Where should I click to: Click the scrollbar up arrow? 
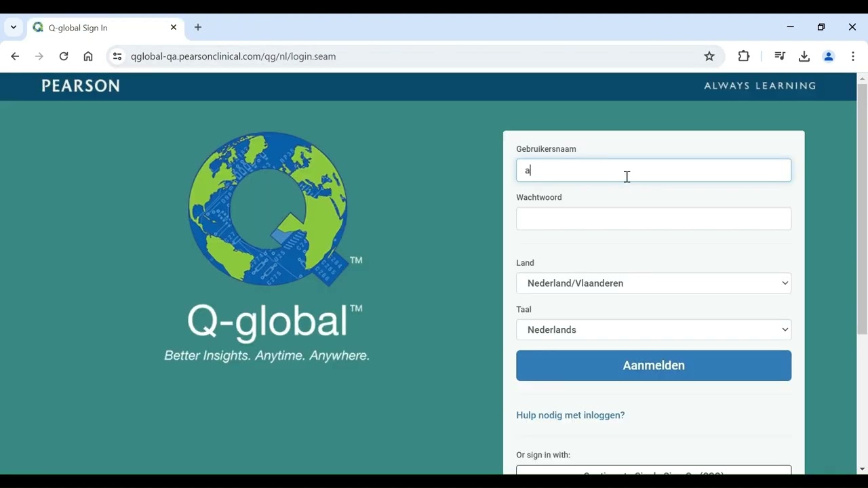coord(862,79)
